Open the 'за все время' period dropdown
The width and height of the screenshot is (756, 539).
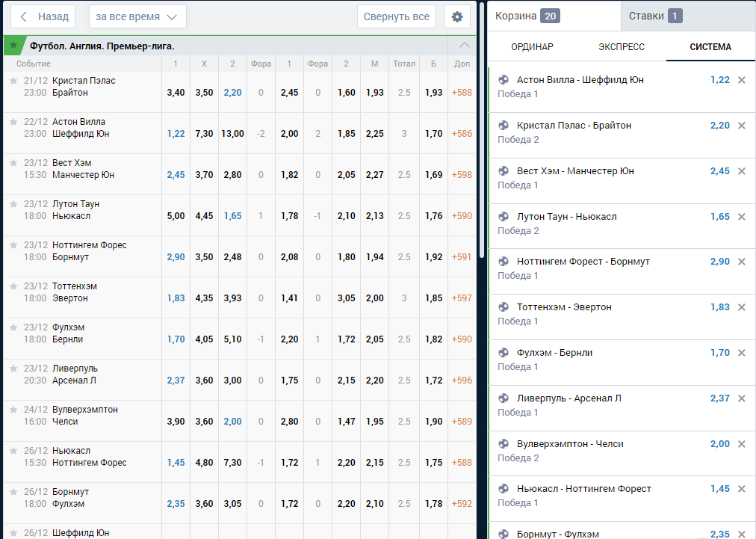(137, 16)
